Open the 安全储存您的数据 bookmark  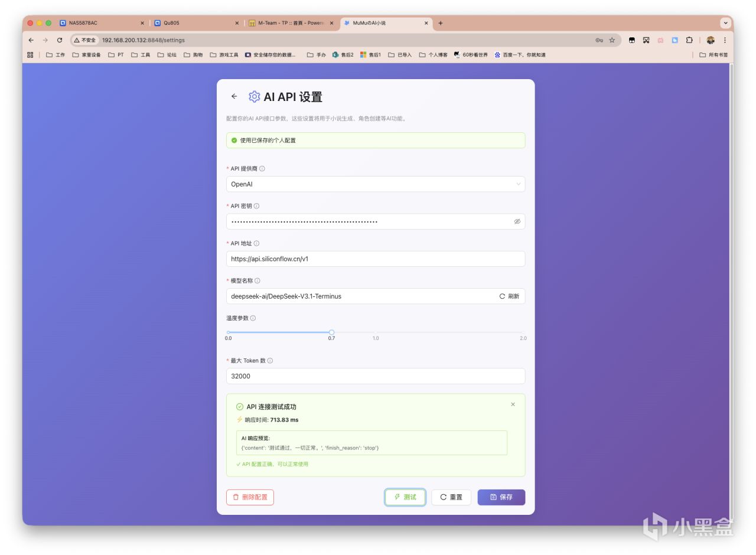pos(271,55)
